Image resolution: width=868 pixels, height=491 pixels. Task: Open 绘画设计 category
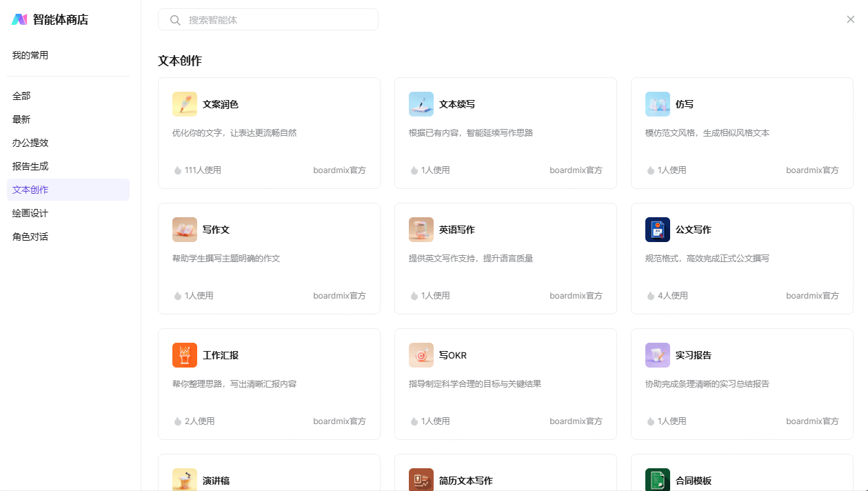click(30, 213)
